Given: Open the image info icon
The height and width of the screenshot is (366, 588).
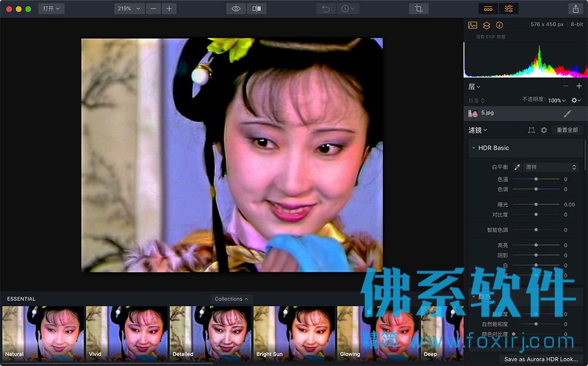Looking at the screenshot, I should (499, 25).
